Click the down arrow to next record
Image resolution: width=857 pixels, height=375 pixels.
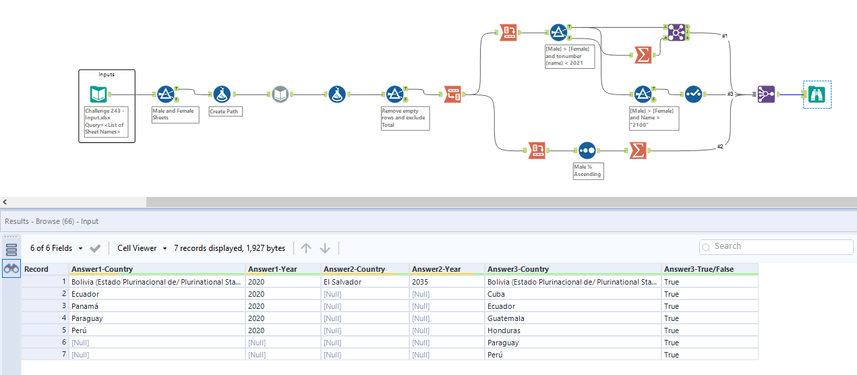coord(325,248)
